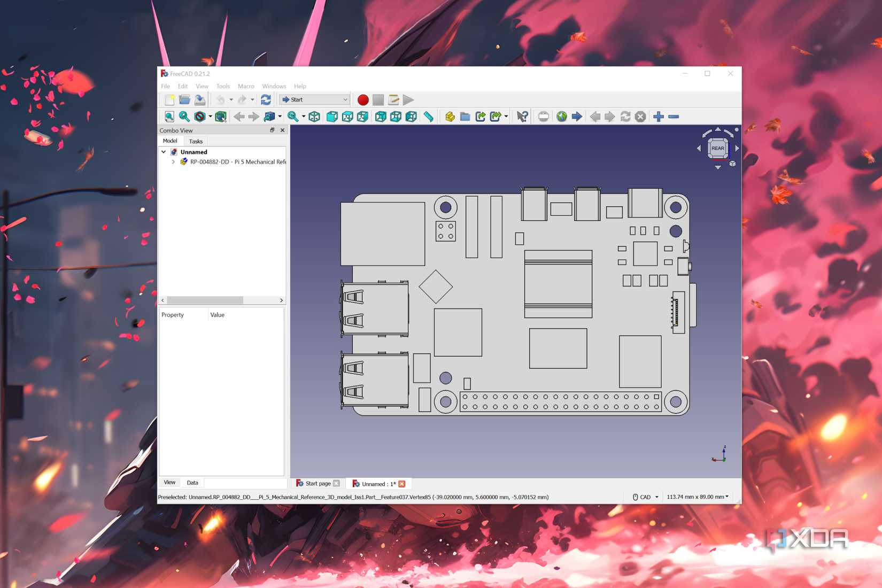Image resolution: width=882 pixels, height=588 pixels.
Task: Open the File menu
Action: [166, 86]
